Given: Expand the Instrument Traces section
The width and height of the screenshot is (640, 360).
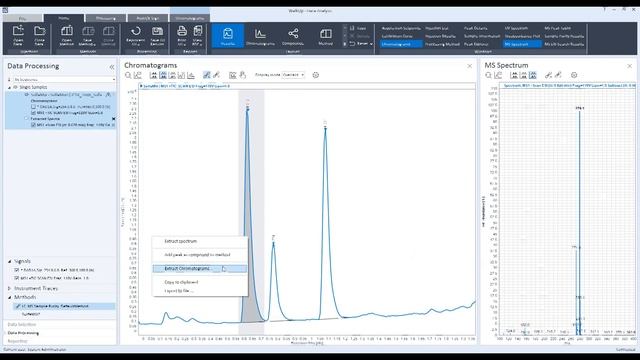Looking at the screenshot, I should (9, 289).
